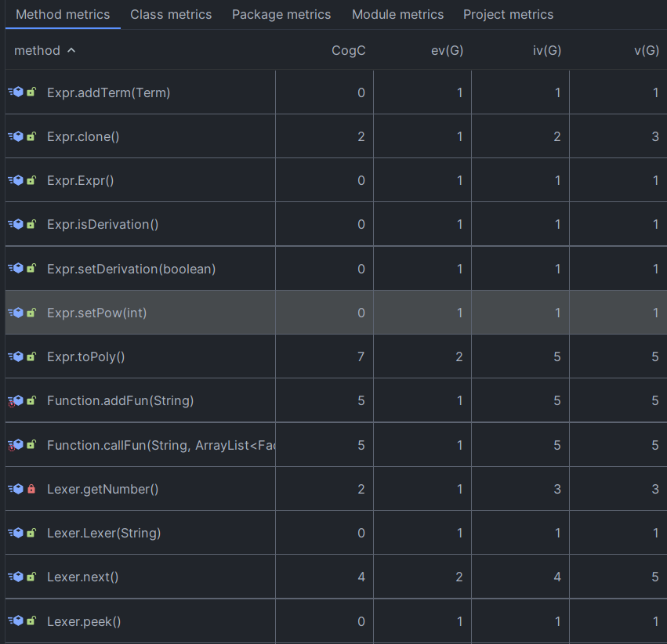Click method icon for Expr.Expr()

(16, 180)
